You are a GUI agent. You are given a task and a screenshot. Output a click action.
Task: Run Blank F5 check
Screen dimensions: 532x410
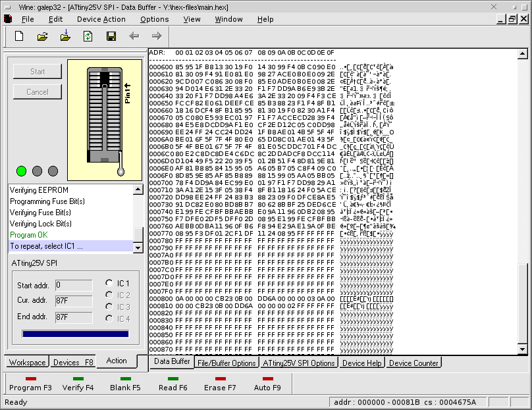coord(125,384)
